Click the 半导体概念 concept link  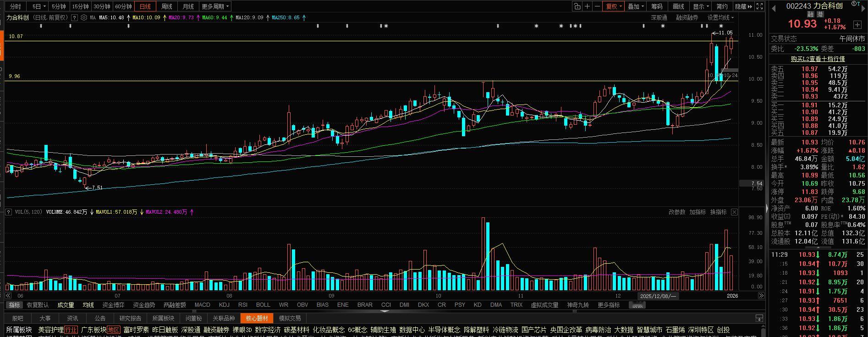coord(444,330)
